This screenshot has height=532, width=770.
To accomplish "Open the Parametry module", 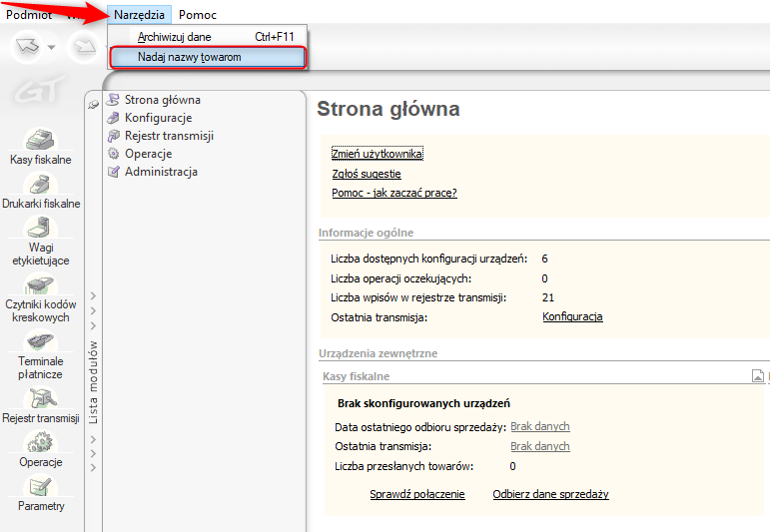I will point(40,492).
